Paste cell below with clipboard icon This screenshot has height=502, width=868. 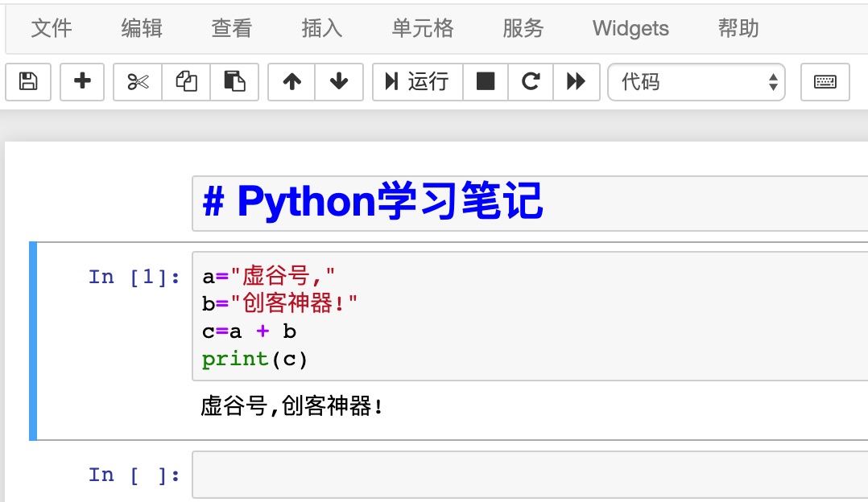click(x=234, y=82)
